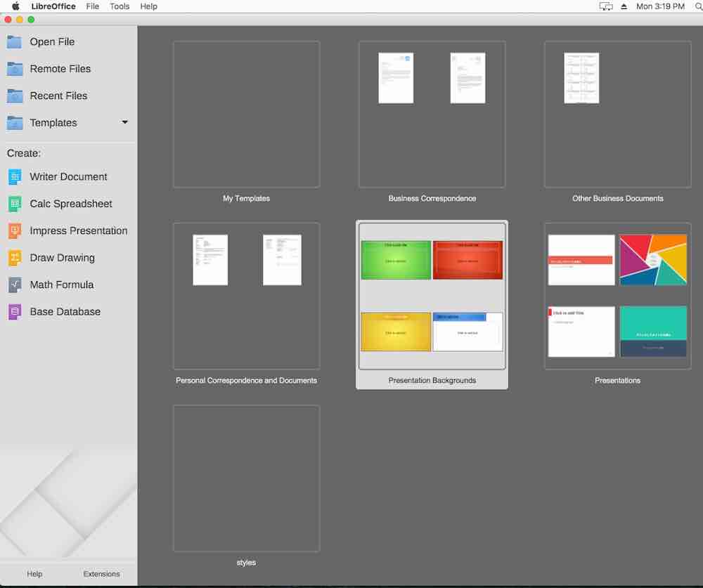The width and height of the screenshot is (703, 588).
Task: Click the yellow presentation background thumbnail
Action: [x=396, y=332]
